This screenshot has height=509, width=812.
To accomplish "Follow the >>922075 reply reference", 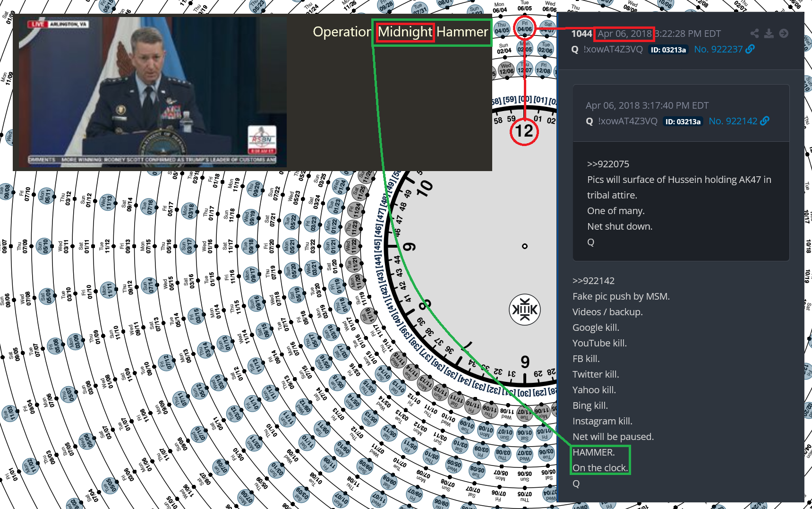I will coord(608,164).
